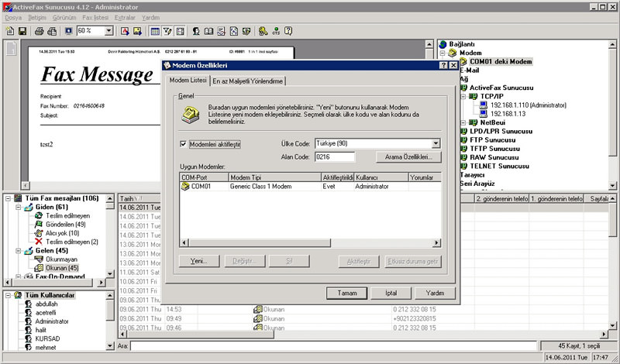Click the layout view icon after the filter
The image size is (620, 364).
(180, 31)
